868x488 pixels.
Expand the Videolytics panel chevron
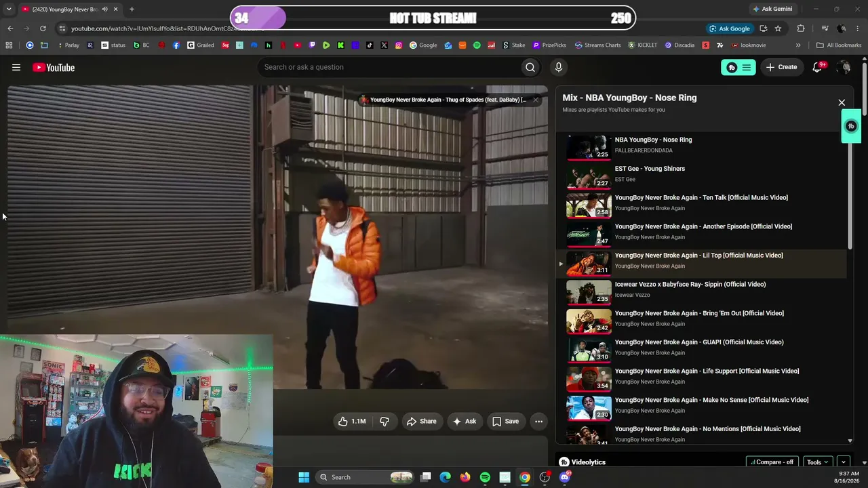coord(844,462)
